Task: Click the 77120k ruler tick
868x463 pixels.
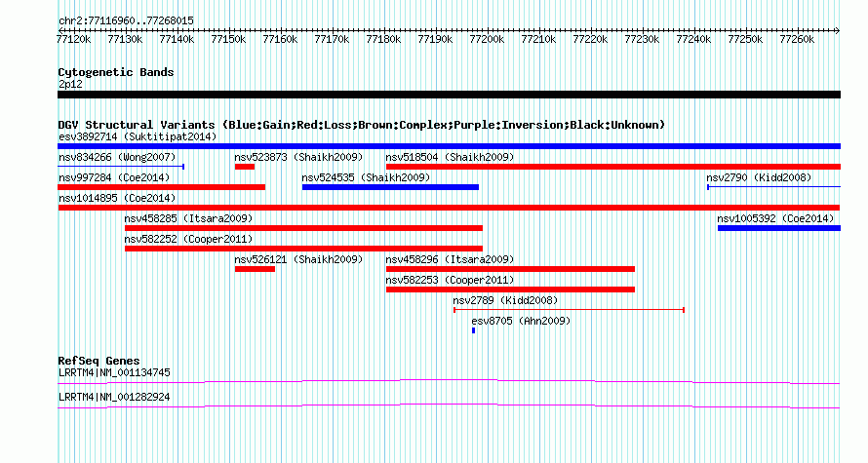Action: click(73, 39)
